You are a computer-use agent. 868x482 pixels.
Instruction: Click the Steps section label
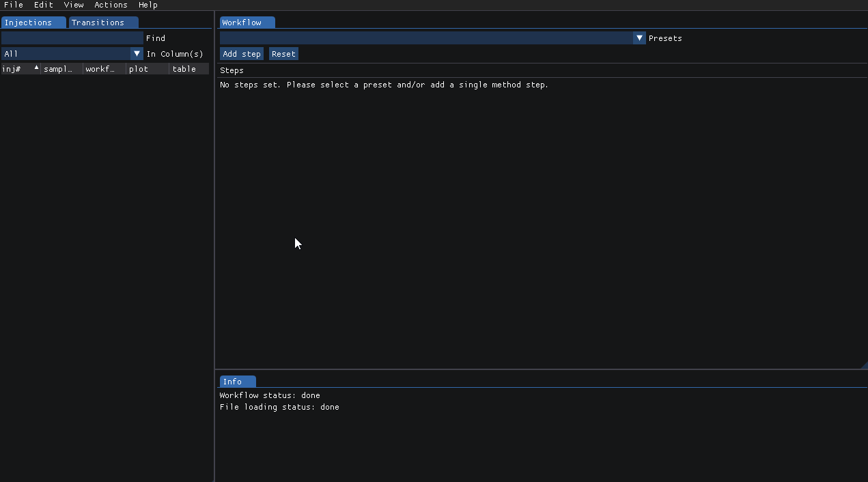point(232,70)
